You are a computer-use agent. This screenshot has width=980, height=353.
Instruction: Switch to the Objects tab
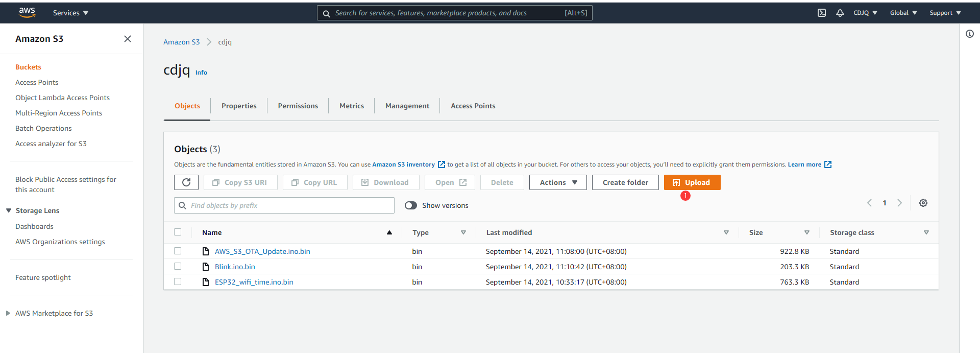[187, 106]
